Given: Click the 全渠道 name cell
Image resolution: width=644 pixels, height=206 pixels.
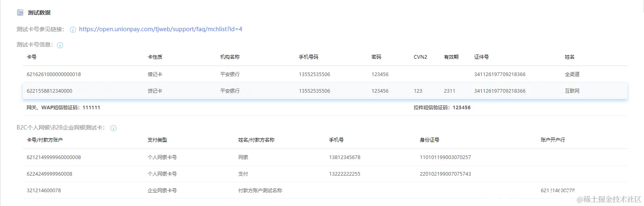Looking at the screenshot, I should tap(572, 74).
